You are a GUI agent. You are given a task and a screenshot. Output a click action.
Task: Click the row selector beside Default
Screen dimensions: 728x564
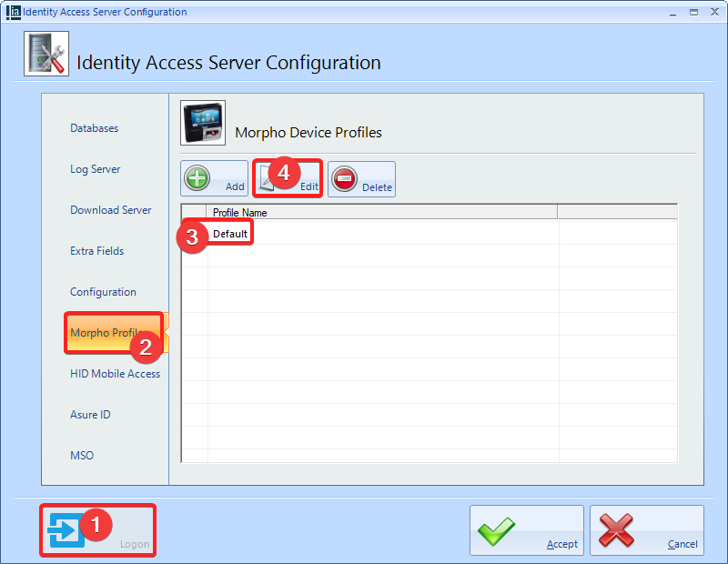195,234
